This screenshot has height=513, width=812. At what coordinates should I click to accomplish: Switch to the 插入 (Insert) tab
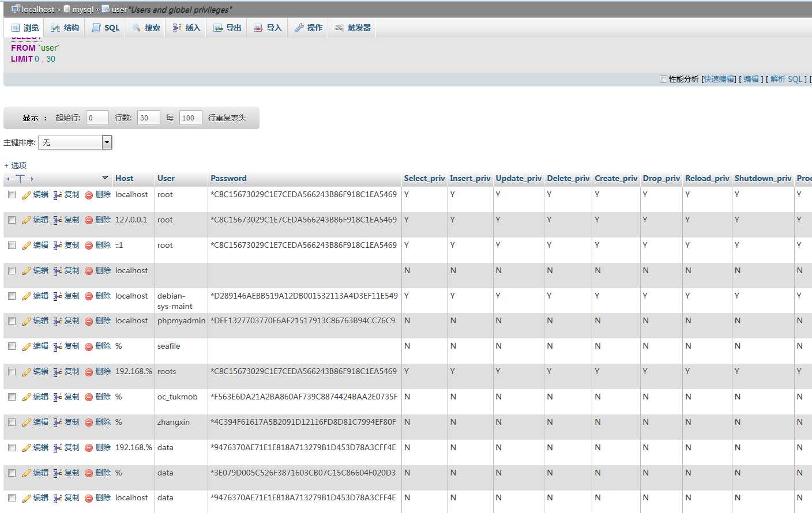pyautogui.click(x=186, y=28)
